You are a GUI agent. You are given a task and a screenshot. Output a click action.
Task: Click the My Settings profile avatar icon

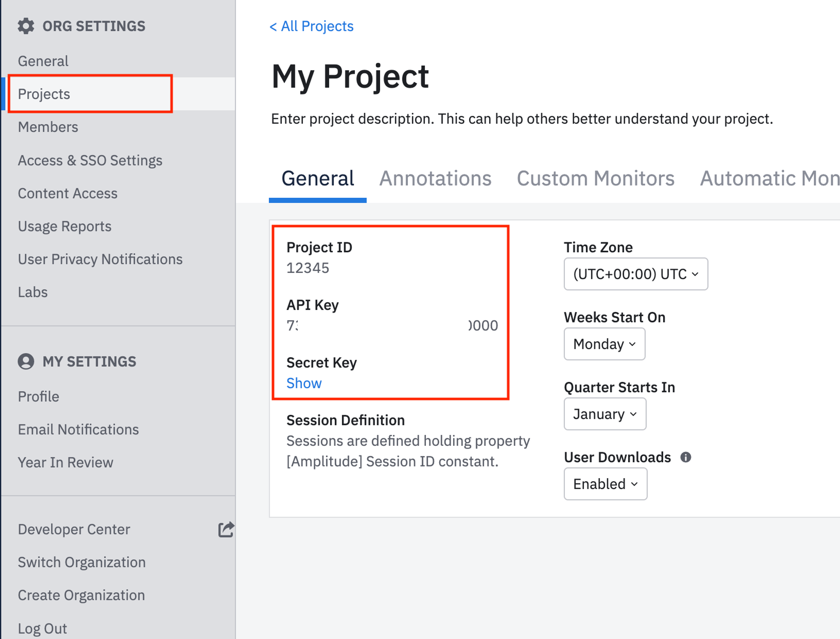pyautogui.click(x=26, y=361)
